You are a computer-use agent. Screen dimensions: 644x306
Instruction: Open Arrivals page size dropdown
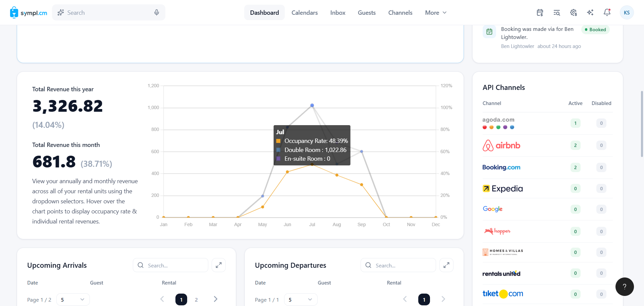73,300
